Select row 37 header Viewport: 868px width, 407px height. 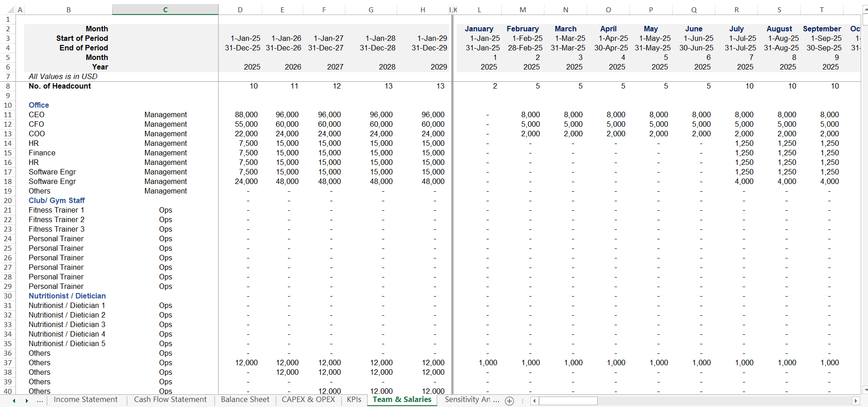8,362
